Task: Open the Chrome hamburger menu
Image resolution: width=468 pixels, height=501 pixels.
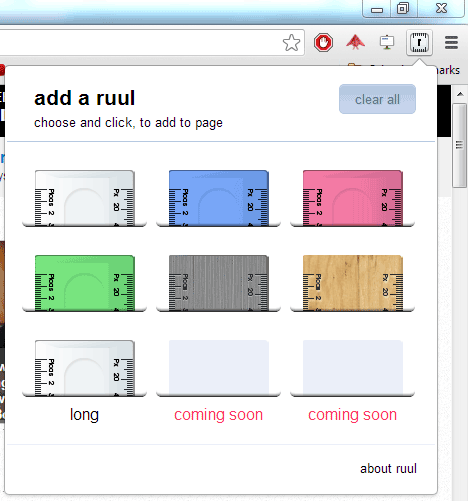Action: coord(451,43)
